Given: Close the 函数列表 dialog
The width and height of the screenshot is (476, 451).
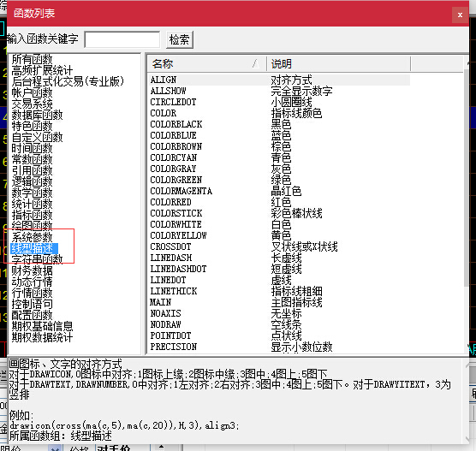Looking at the screenshot, I should pos(460,15).
